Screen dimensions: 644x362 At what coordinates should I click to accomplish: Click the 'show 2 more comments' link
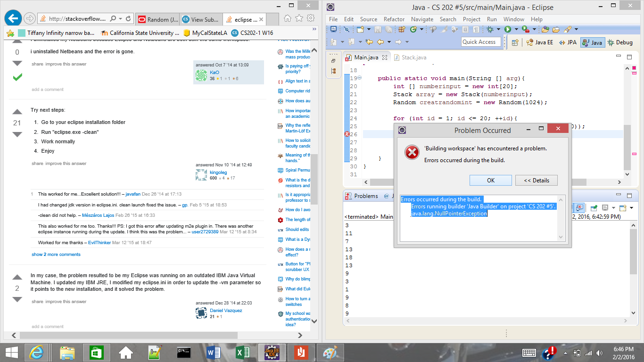pyautogui.click(x=56, y=255)
